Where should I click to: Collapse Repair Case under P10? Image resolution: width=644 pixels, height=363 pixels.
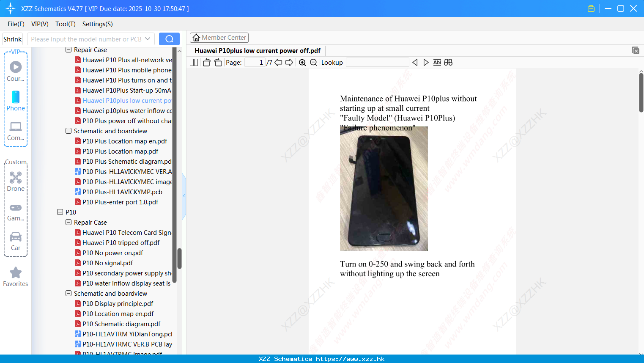coord(69,223)
